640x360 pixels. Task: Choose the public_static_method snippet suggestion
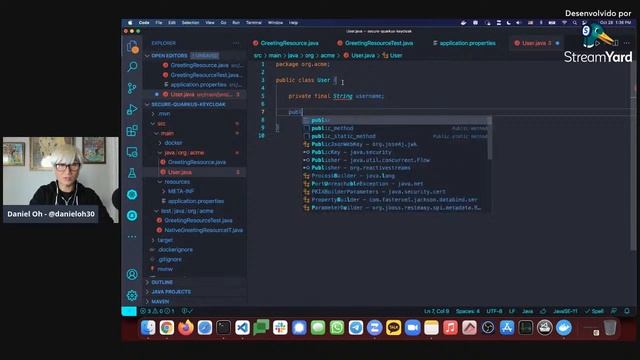click(x=396, y=136)
